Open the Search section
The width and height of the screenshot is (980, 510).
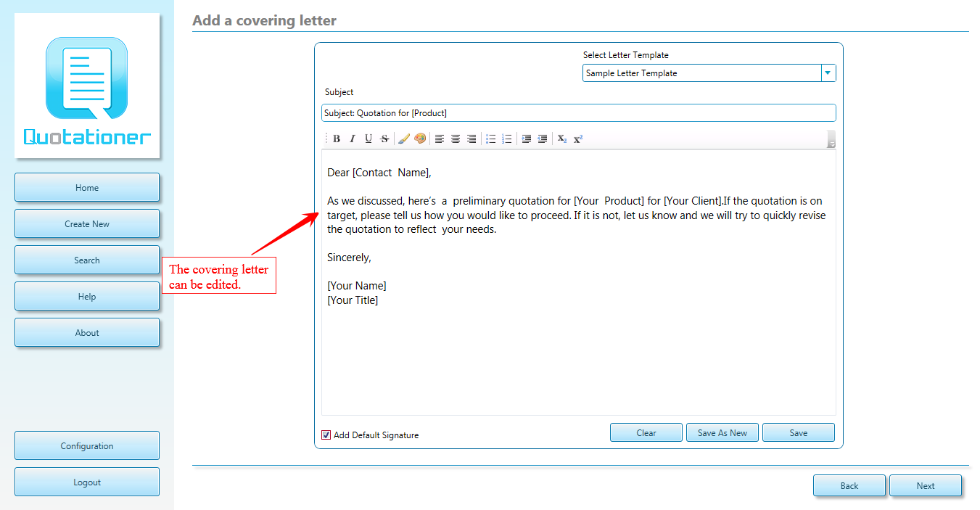[87, 260]
